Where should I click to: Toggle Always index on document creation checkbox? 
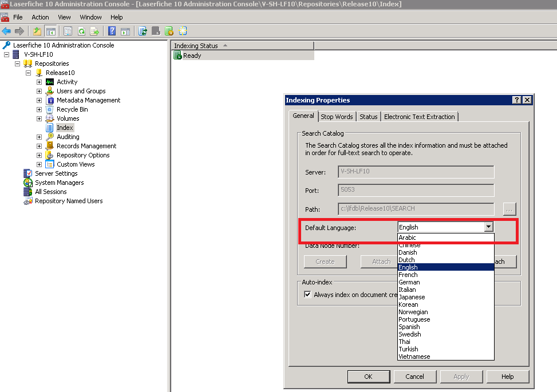(307, 294)
